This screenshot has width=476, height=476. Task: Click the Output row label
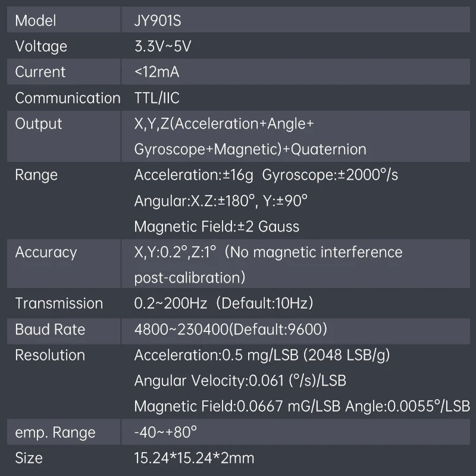click(39, 124)
